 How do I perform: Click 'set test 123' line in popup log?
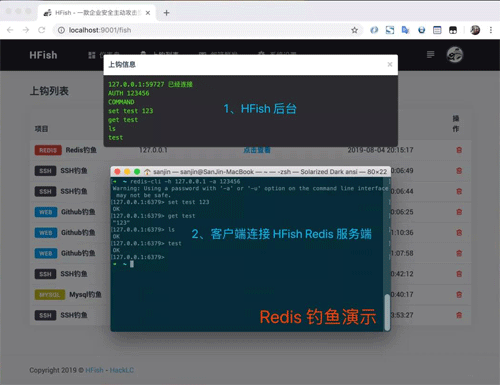coord(131,111)
